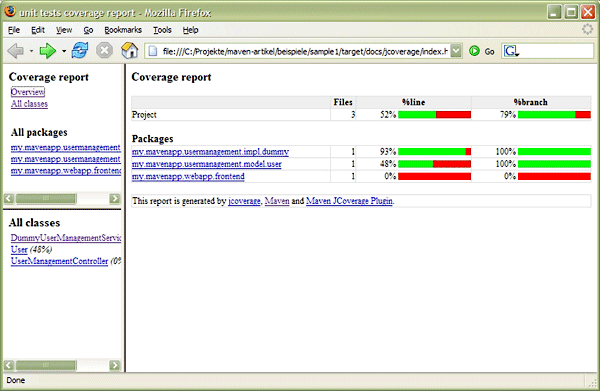Open the View menu

pos(64,30)
